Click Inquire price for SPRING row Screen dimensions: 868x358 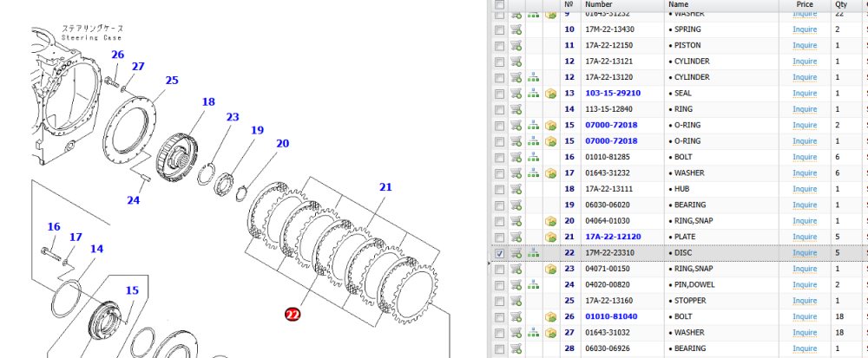coord(805,29)
